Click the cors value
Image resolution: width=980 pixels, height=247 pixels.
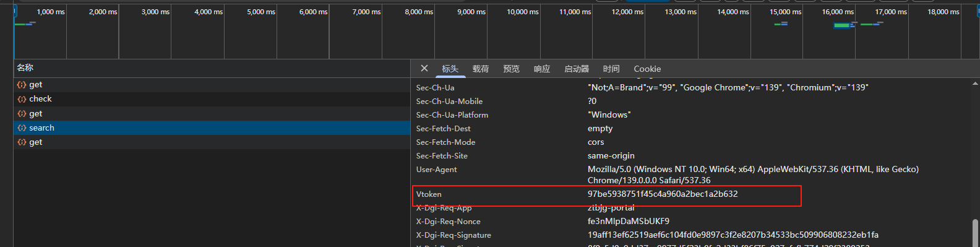[596, 142]
